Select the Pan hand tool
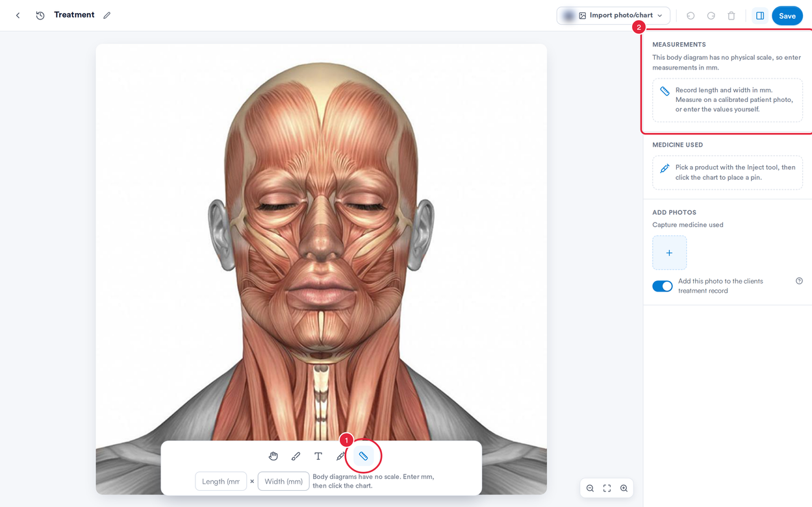 point(273,456)
